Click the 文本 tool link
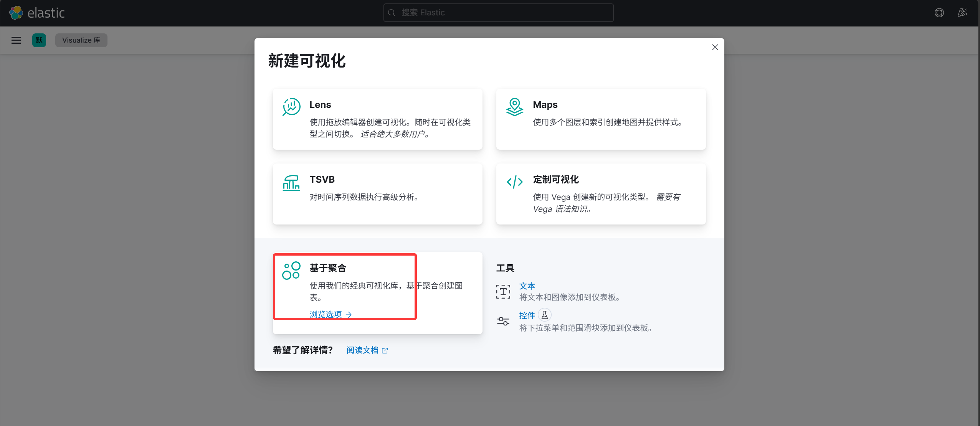The image size is (980, 426). (527, 286)
